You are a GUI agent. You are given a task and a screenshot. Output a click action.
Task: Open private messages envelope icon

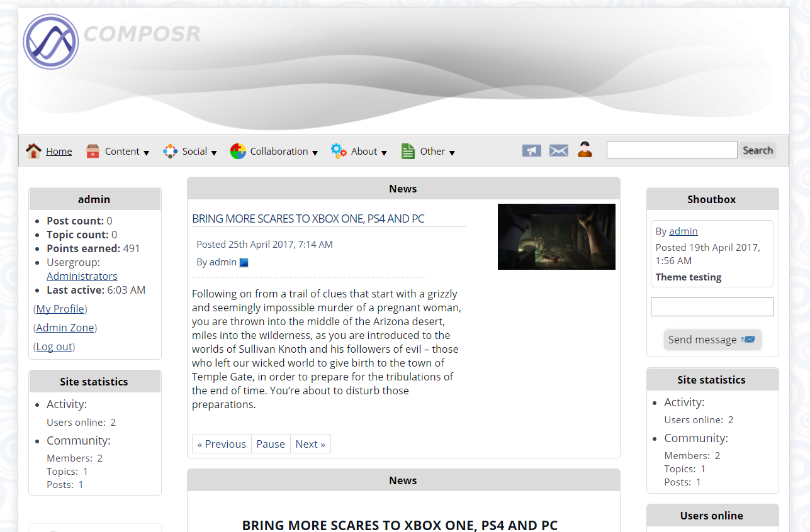pyautogui.click(x=558, y=150)
